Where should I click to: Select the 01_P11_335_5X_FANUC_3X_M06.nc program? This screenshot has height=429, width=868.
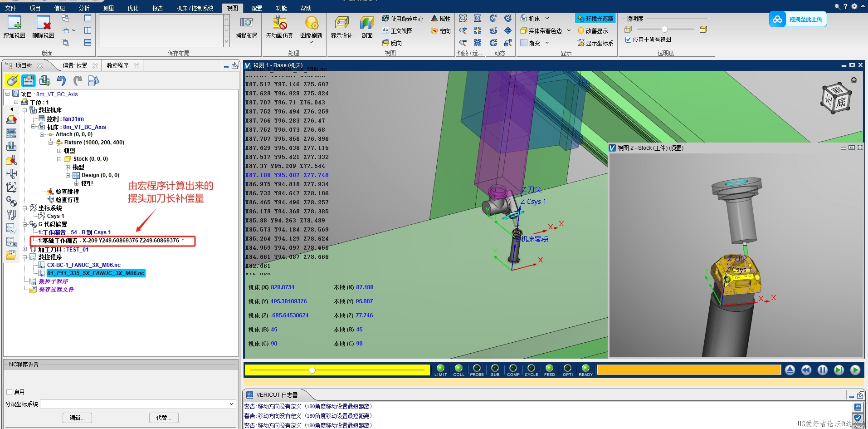coord(96,273)
